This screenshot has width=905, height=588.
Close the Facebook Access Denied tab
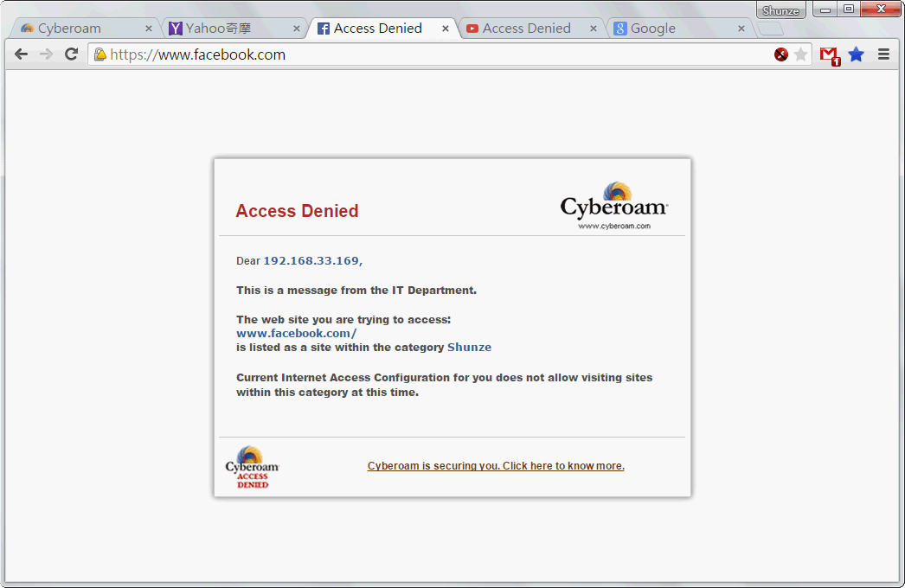point(445,29)
